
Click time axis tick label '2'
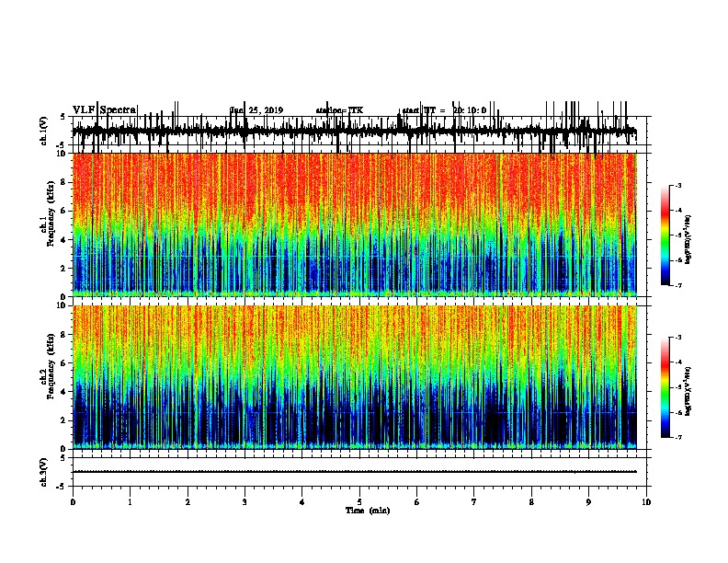tap(188, 502)
